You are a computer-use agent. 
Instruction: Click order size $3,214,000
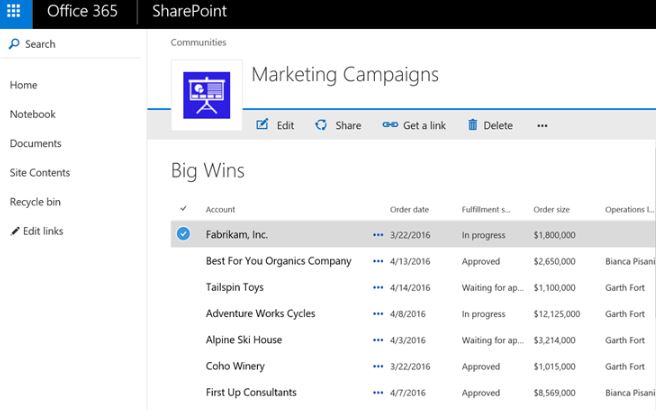[x=554, y=340]
